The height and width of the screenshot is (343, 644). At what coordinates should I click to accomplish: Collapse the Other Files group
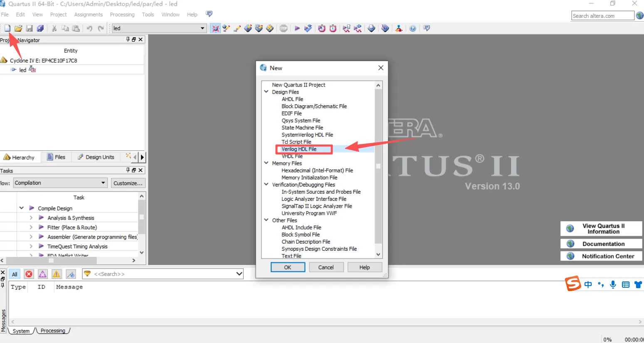266,220
